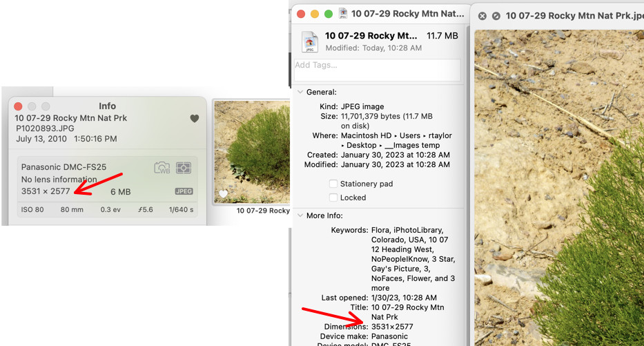Close the Get Info window
Screen dimensions: 644x346
point(301,14)
